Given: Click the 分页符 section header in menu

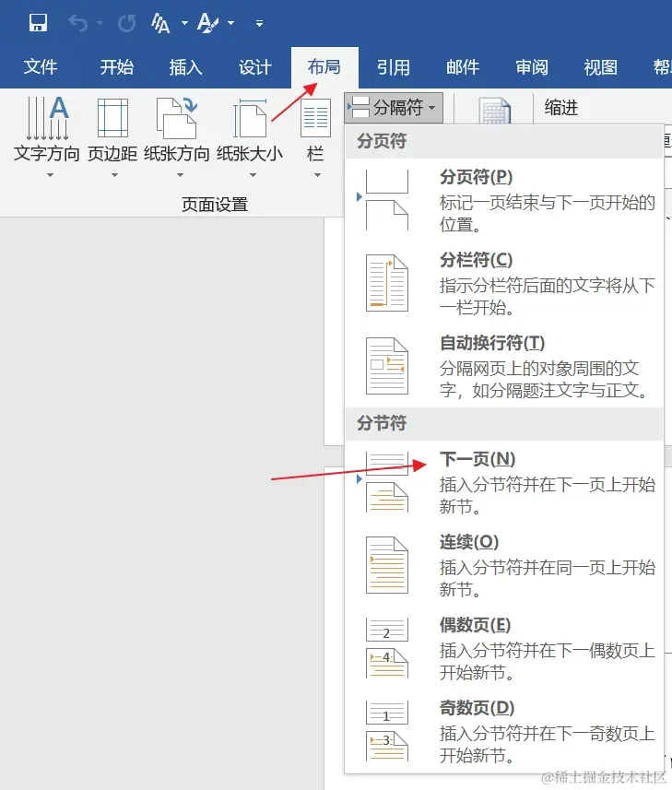Looking at the screenshot, I should pyautogui.click(x=382, y=140).
